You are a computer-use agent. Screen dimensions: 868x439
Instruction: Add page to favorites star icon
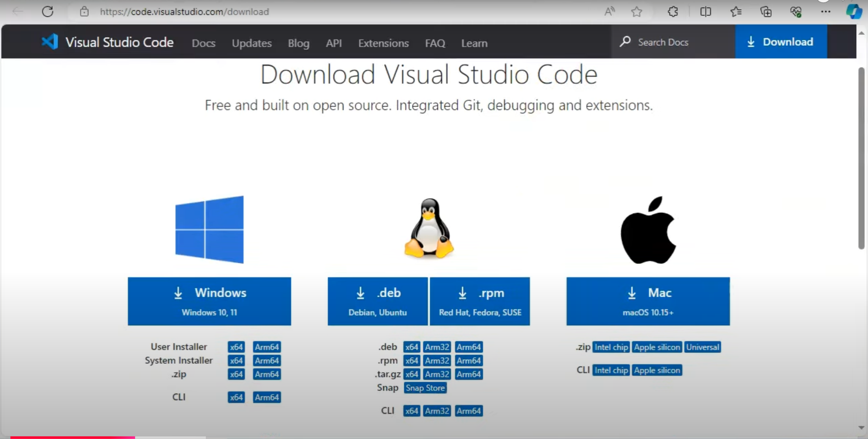[x=637, y=12]
